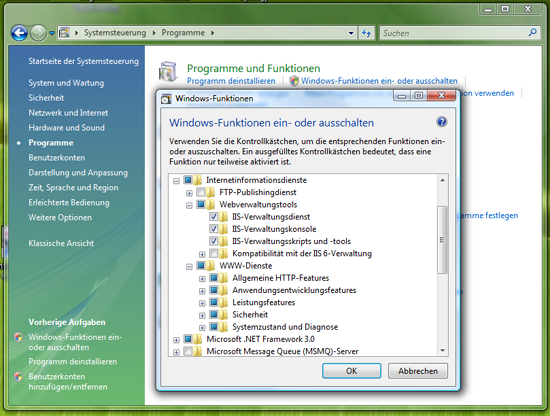Open Sicherheit category in sidebar
Screen dimensions: 550x416
click(46, 98)
